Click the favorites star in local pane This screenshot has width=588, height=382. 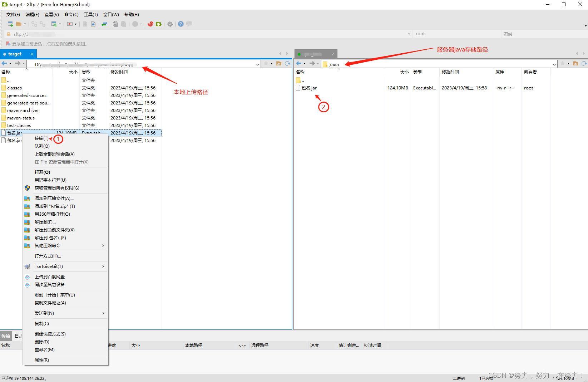(266, 63)
